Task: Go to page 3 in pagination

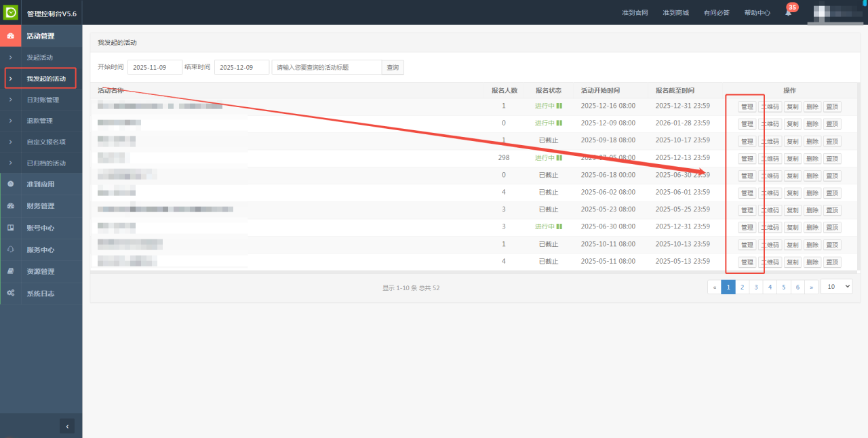Action: (756, 287)
